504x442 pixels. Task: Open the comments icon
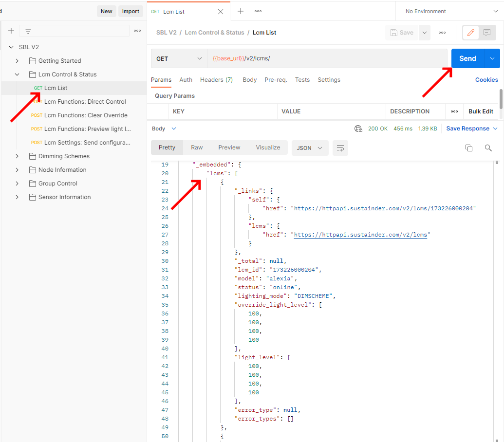pos(486,33)
